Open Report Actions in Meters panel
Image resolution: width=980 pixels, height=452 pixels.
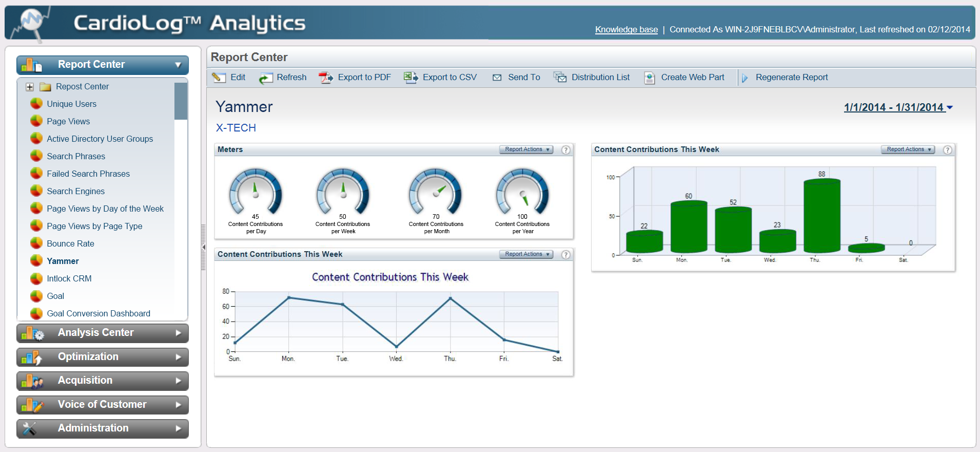coord(526,149)
